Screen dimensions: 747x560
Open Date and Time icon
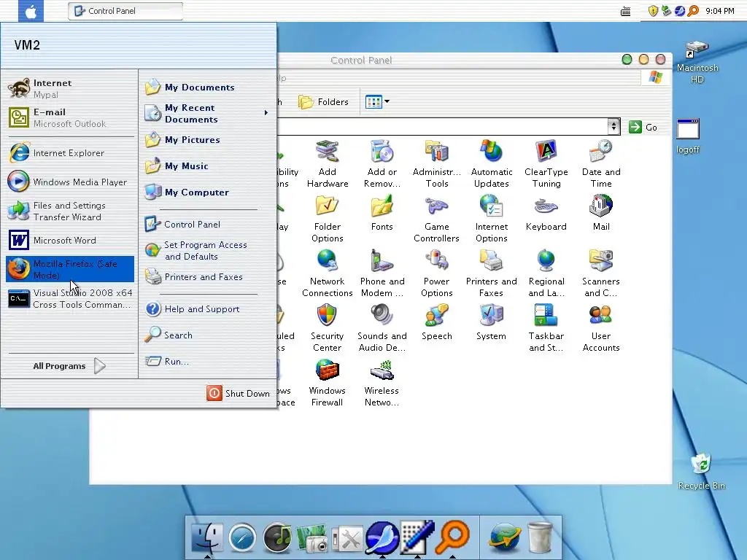pyautogui.click(x=601, y=164)
